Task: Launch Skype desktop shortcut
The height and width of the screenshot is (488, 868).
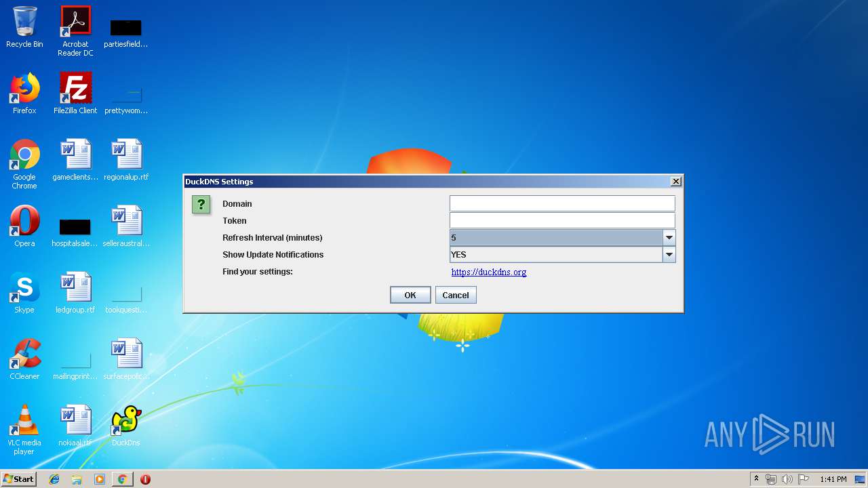Action: point(24,293)
